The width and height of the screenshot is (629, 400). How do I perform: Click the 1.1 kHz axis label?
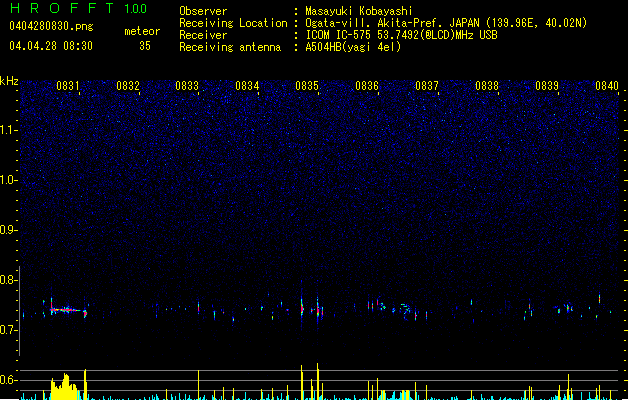(9, 130)
